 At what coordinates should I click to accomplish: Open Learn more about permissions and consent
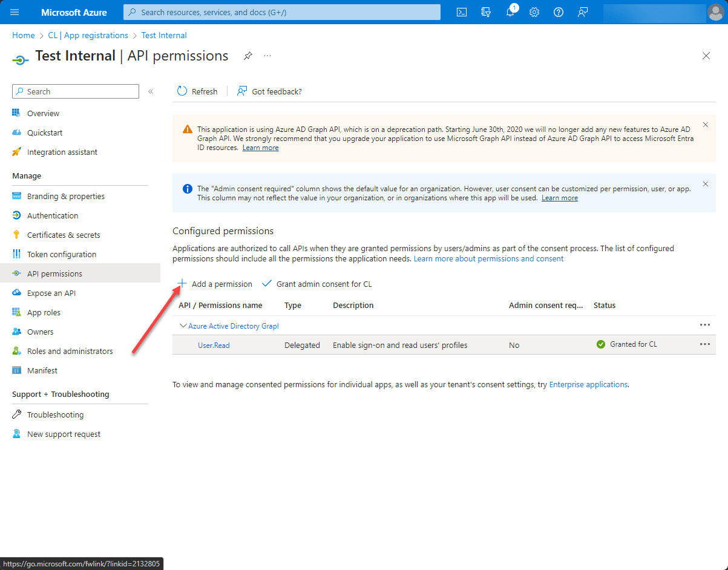[489, 258]
